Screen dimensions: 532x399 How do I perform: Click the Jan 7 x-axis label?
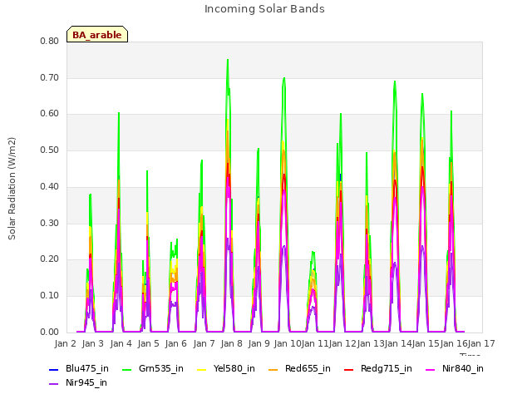204,343
